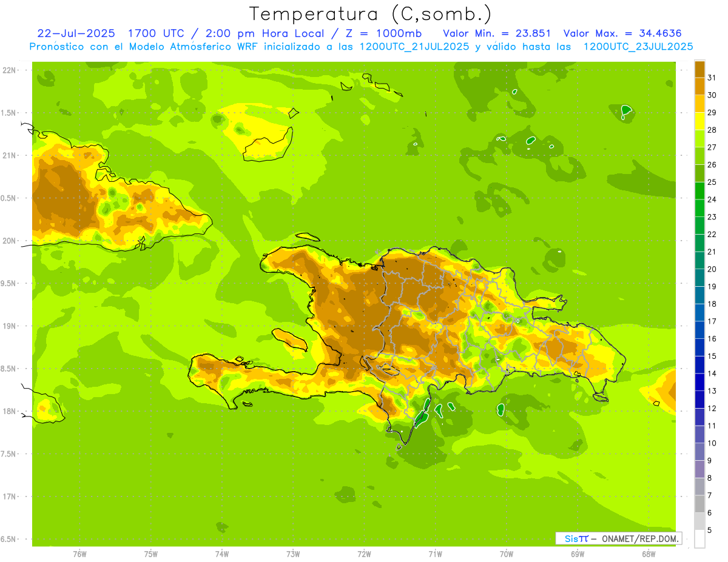Click the legend swatch between 25 and 26

point(699,173)
